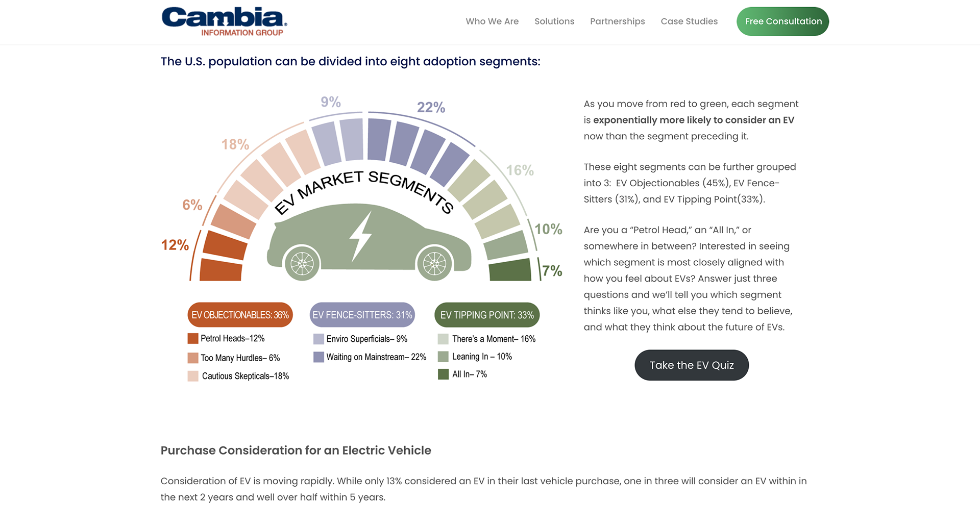Click the car's rear wheel icon
The height and width of the screenshot is (527, 980).
302,264
